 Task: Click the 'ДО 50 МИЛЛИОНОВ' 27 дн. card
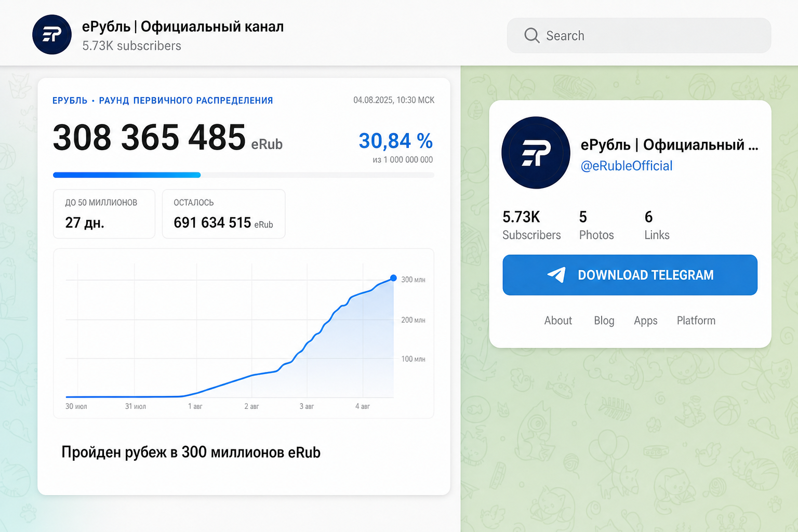[x=104, y=214]
